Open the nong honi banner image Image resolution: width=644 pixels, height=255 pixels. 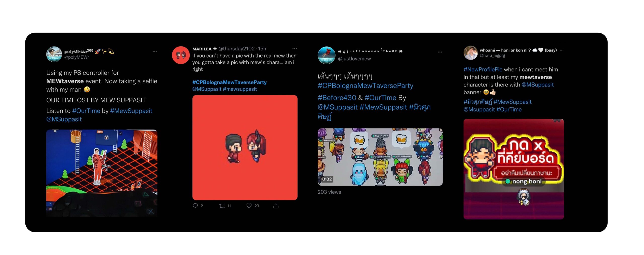[514, 169]
